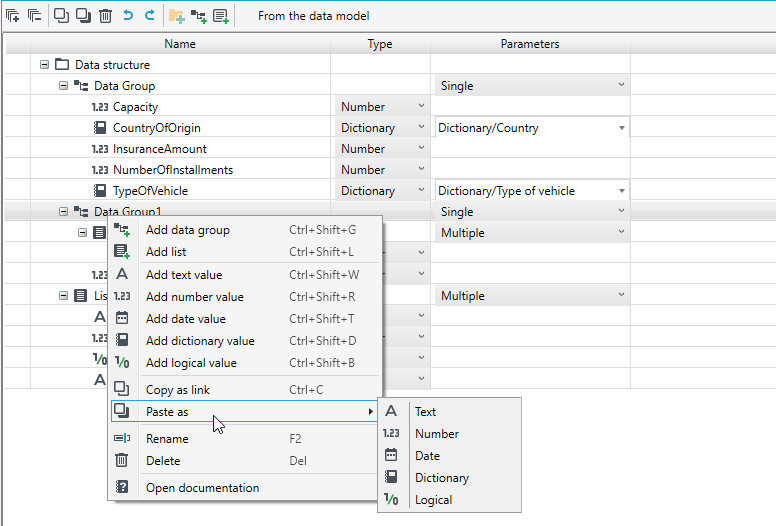Click the number icon beside Capacity
Image resolution: width=776 pixels, height=526 pixels.
[100, 107]
